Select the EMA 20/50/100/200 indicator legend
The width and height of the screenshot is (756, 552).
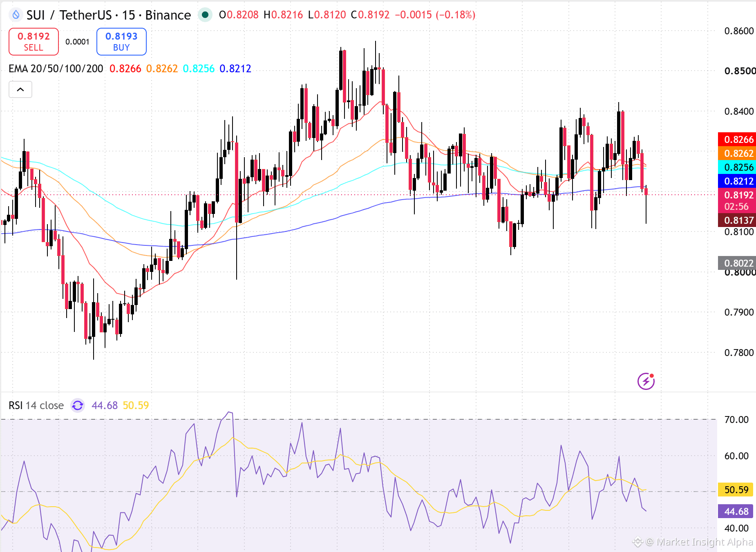[56, 69]
